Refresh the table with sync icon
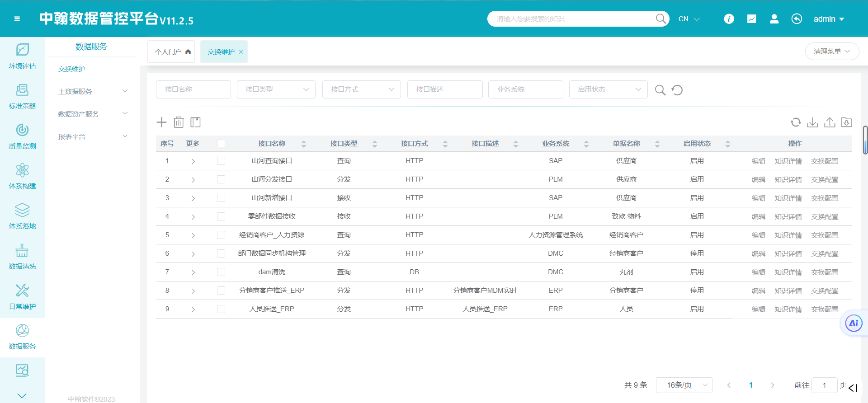868x403 pixels. coord(796,122)
